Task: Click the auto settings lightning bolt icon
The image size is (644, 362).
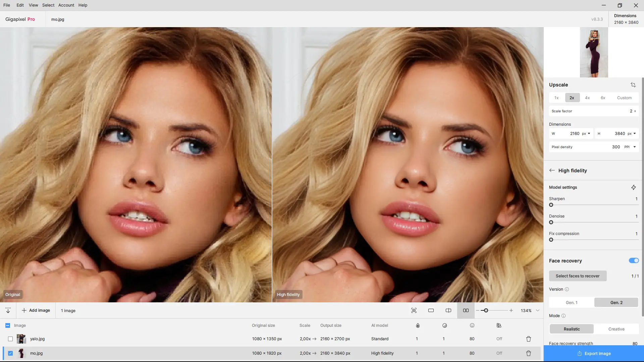Action: point(633,187)
